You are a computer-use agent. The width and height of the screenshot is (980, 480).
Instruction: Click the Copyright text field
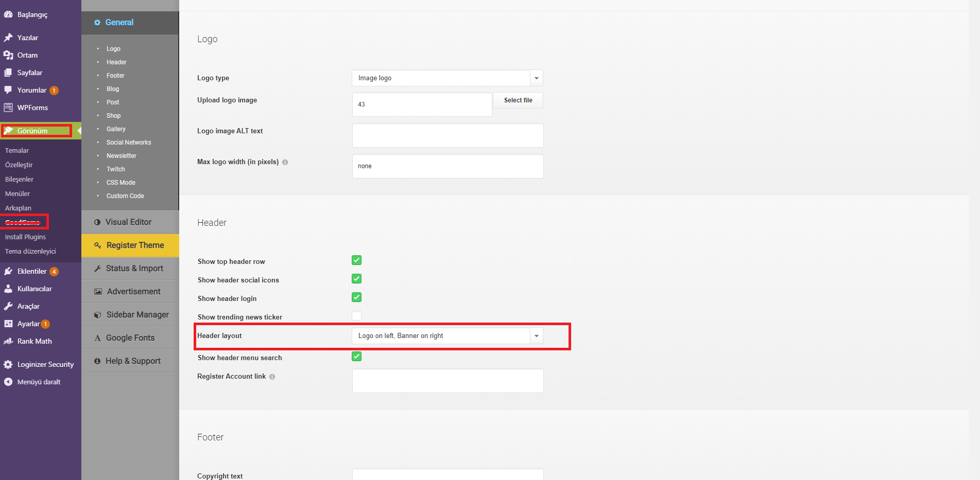448,474
